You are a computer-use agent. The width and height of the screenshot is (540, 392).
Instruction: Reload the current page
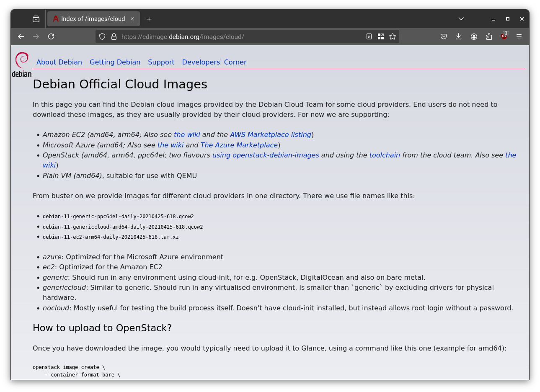click(51, 36)
